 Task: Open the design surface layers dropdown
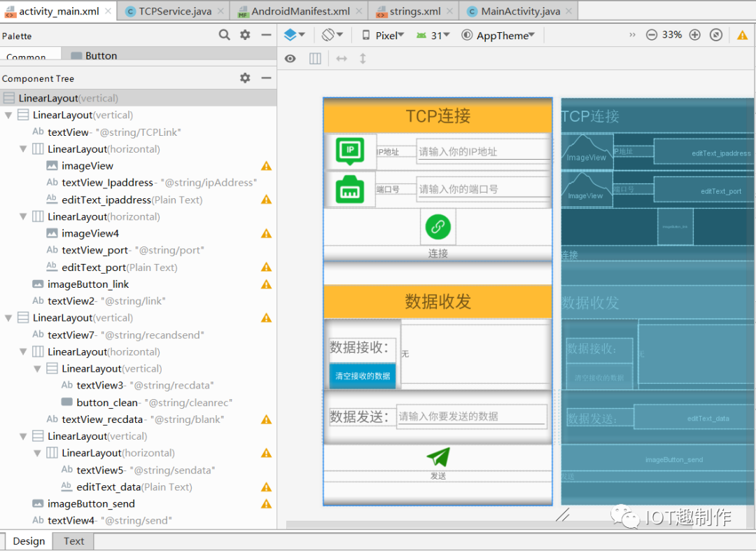click(x=295, y=35)
